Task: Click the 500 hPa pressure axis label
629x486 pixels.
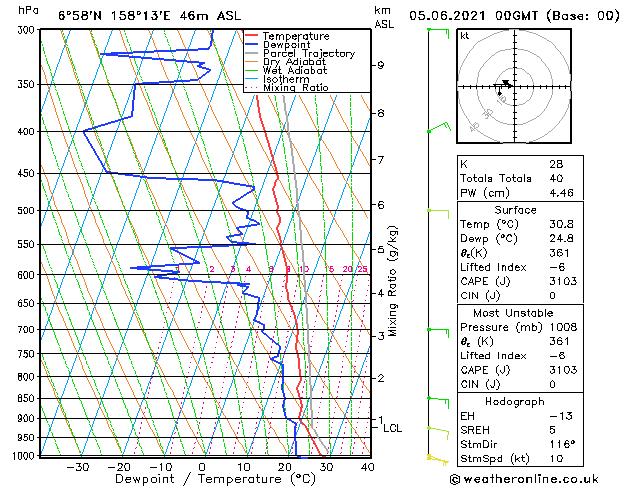Action: click(x=28, y=211)
